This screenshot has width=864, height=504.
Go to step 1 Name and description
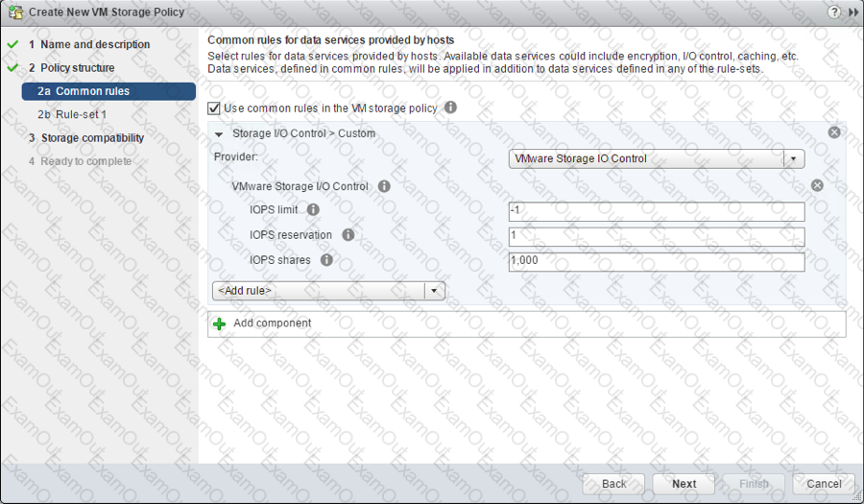[x=89, y=44]
